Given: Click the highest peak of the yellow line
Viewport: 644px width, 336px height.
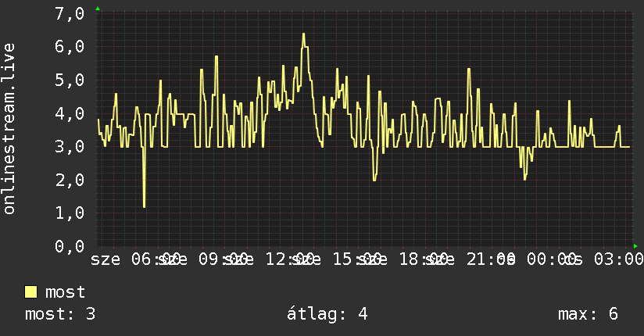Looking at the screenshot, I should 303,34.
